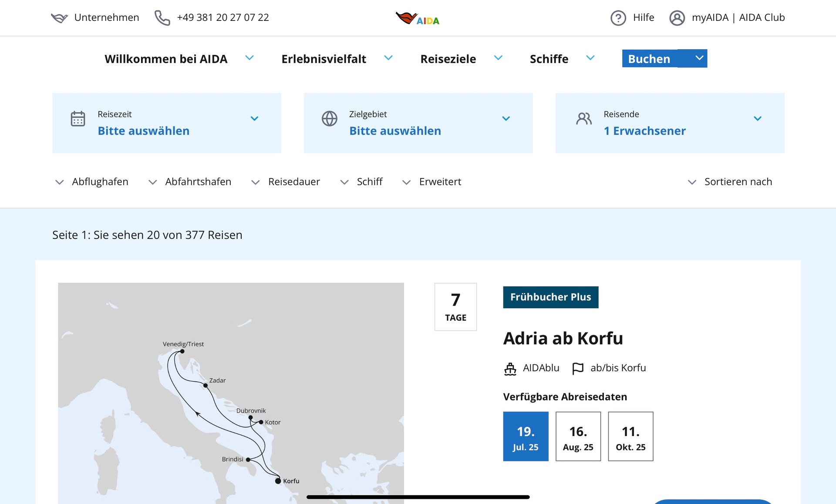Open the Reisende selector

670,123
